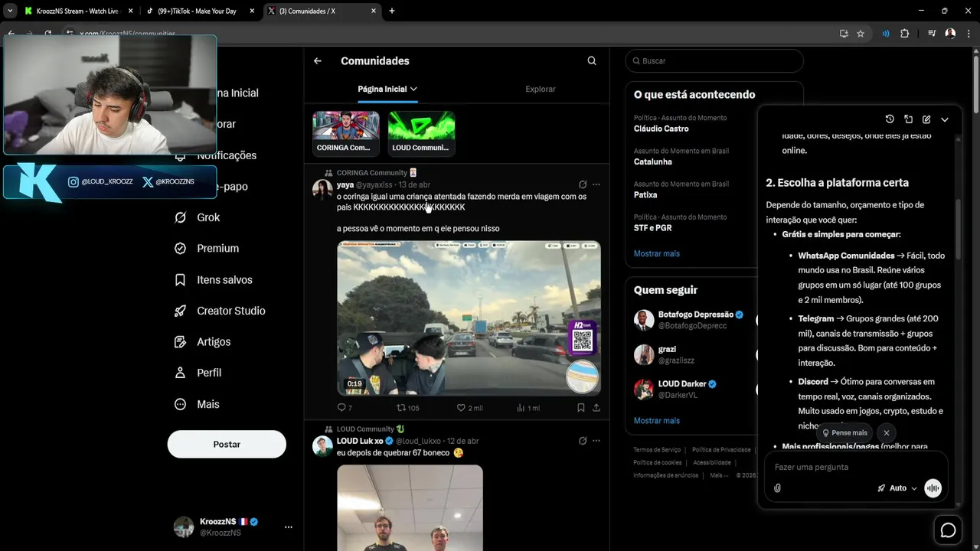Reload the page
The image size is (980, 551).
point(47,34)
